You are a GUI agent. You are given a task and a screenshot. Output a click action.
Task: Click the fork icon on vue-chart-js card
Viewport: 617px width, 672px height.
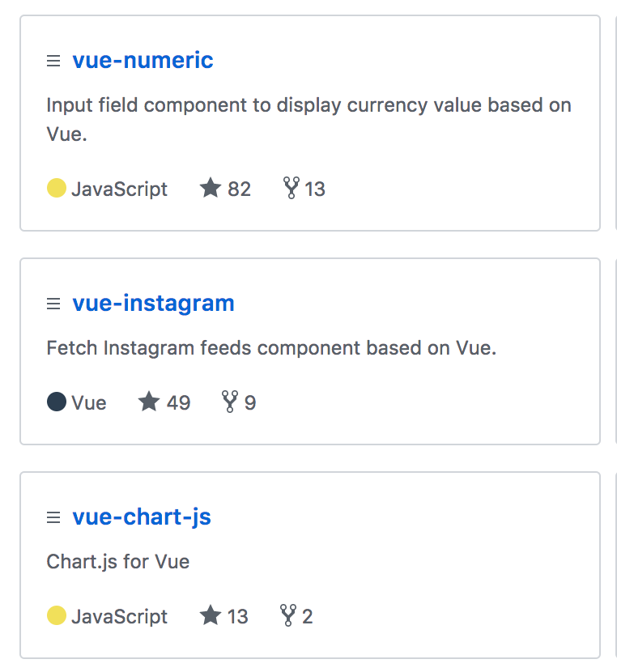pos(288,615)
